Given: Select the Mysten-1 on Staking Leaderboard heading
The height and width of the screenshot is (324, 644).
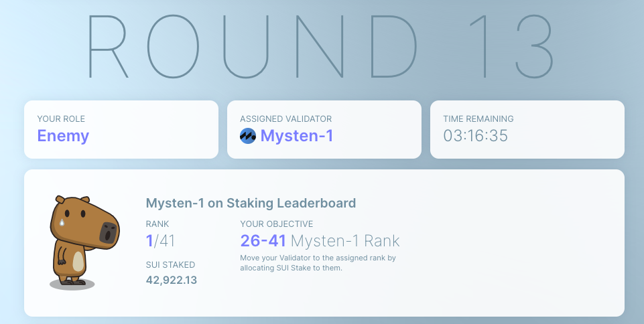Looking at the screenshot, I should click(251, 203).
